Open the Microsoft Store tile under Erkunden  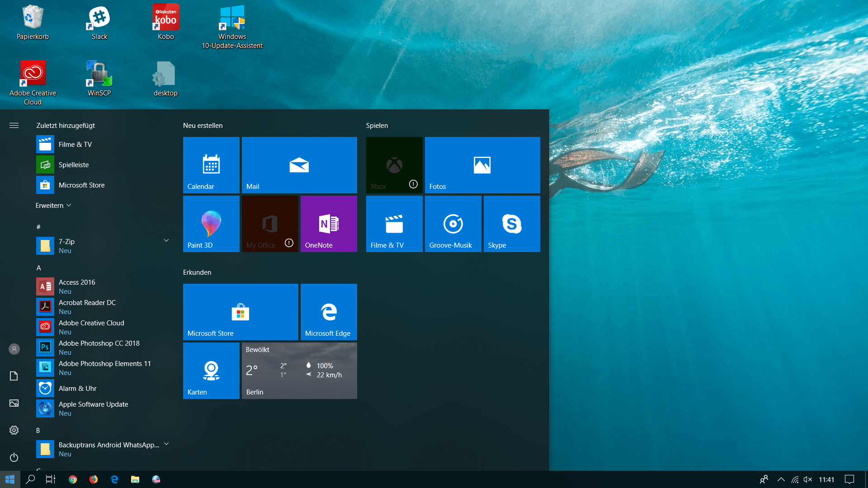click(241, 312)
